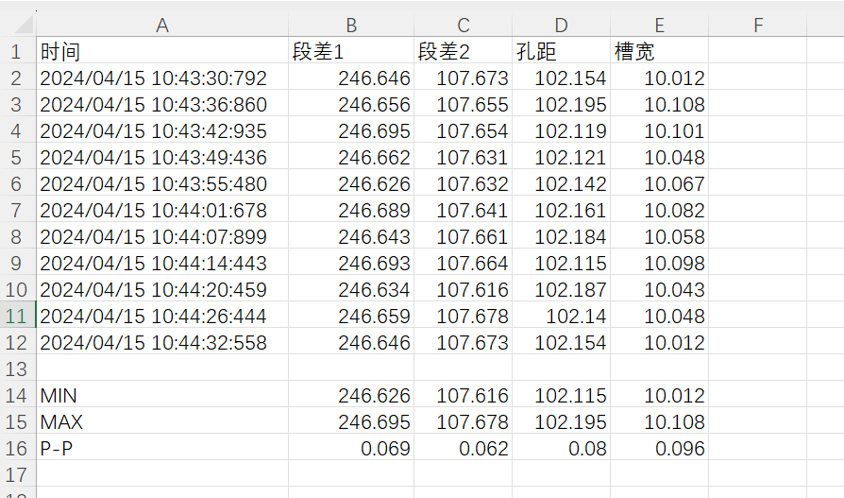This screenshot has width=844, height=498.
Task: Select column C header
Action: tap(463, 25)
